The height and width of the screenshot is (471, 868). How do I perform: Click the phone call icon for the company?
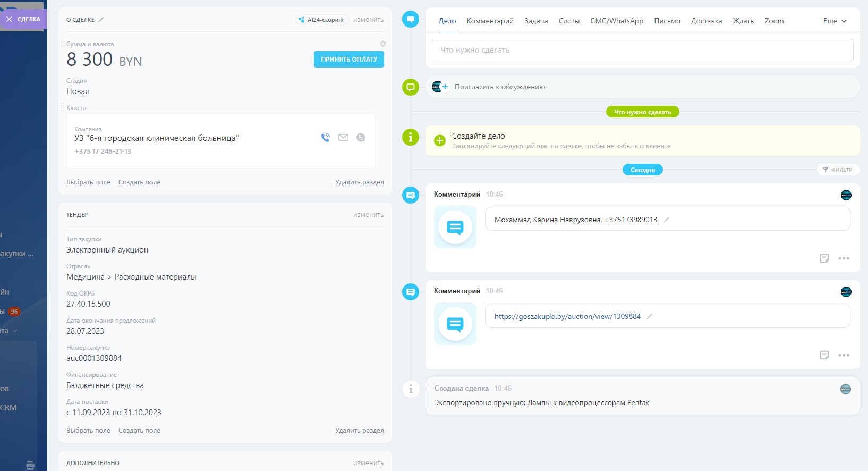coord(326,138)
